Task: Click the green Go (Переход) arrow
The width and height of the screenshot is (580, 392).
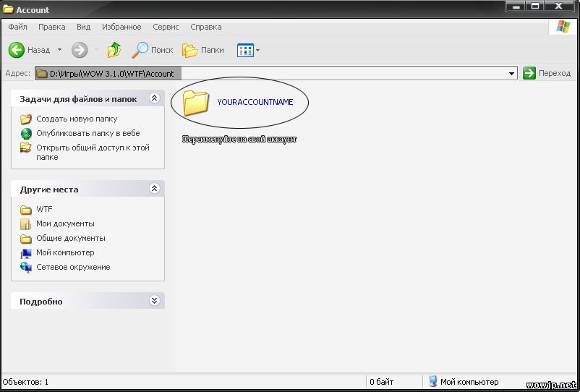Action: click(x=529, y=73)
